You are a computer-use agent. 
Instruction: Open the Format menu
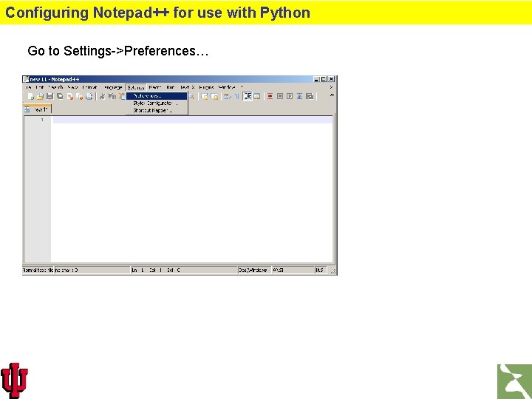click(x=90, y=87)
